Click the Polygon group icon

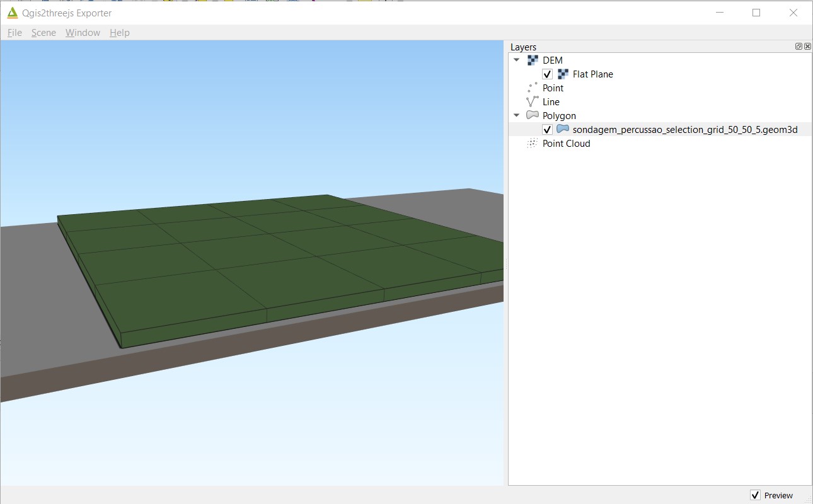point(531,115)
